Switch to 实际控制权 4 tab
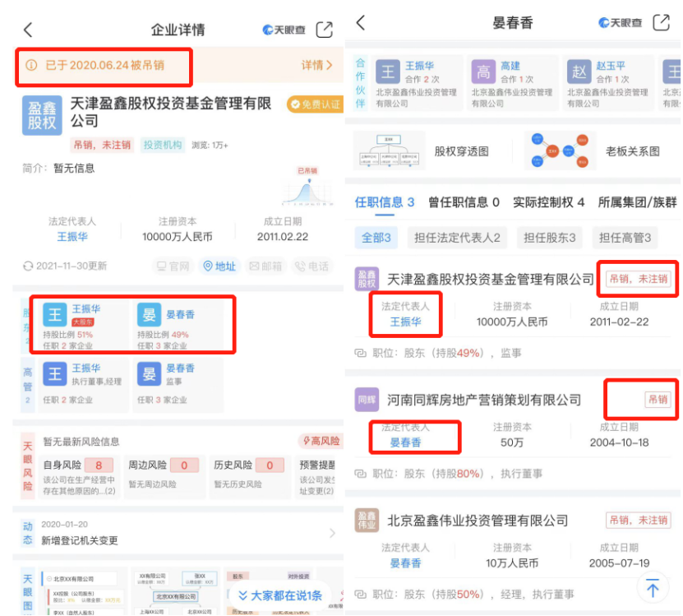Screen dimensions: 683x616 tap(548, 202)
